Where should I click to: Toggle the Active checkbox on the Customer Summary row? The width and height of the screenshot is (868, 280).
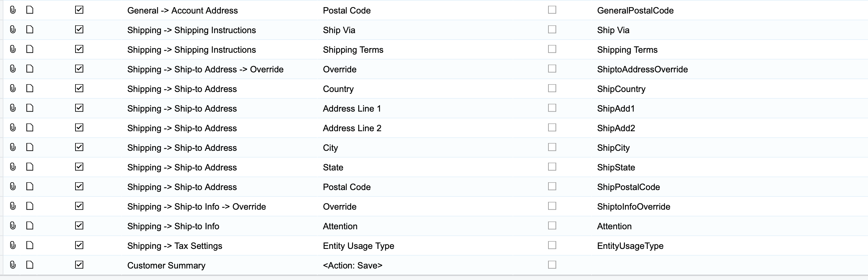[x=79, y=265]
